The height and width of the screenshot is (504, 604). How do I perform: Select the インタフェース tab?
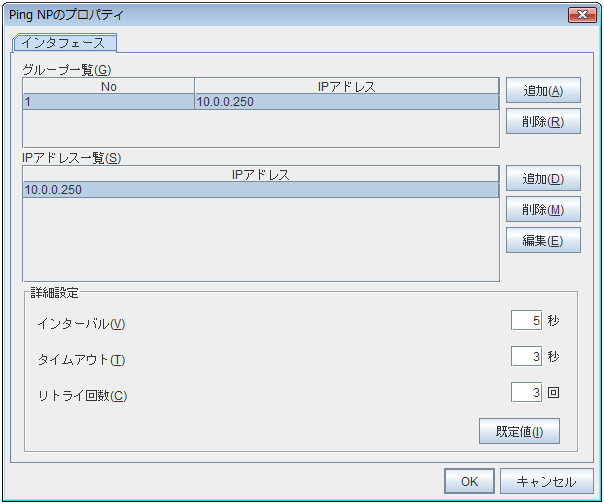click(x=65, y=43)
